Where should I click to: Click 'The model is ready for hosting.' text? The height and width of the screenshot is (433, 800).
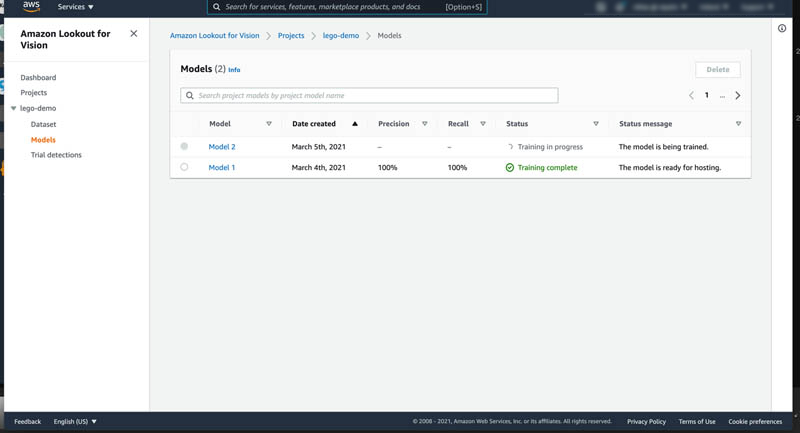pos(670,168)
